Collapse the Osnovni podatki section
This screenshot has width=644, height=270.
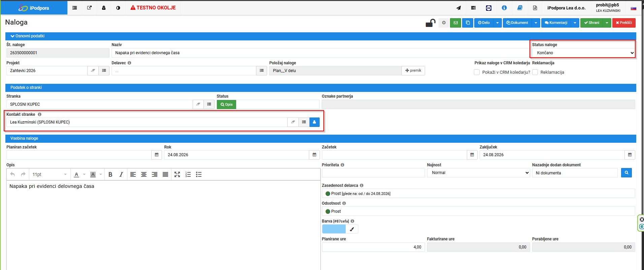28,36
